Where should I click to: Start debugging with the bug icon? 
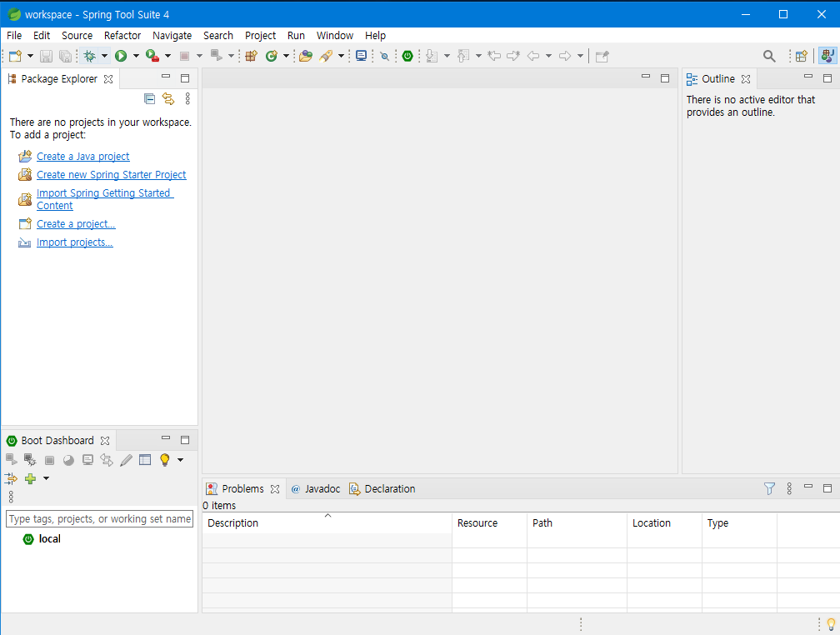(x=90, y=56)
